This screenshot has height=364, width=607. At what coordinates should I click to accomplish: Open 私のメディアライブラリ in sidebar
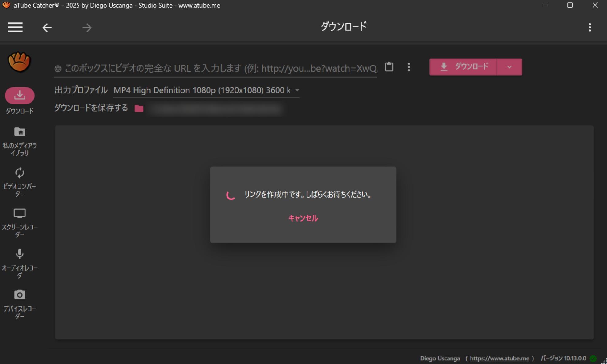click(20, 142)
